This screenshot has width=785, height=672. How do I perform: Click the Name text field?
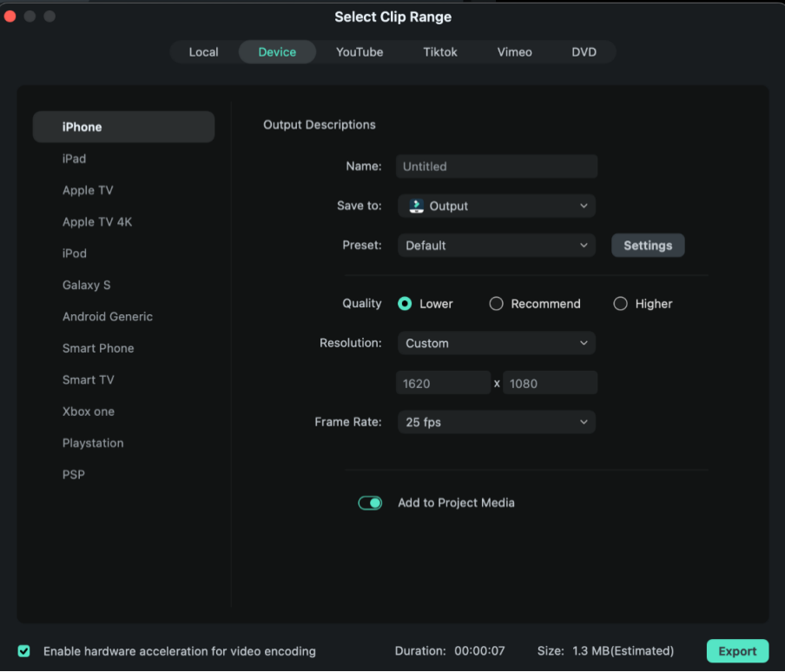point(497,167)
